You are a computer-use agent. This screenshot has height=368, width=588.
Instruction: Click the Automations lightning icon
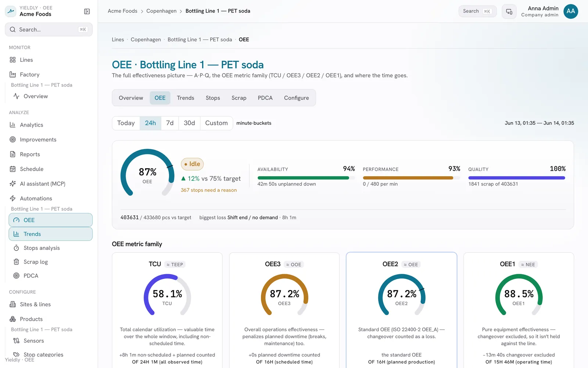(12, 198)
